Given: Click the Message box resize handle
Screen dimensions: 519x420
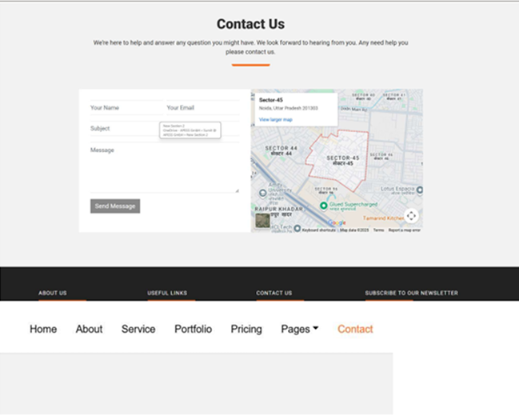Looking at the screenshot, I should (237, 190).
